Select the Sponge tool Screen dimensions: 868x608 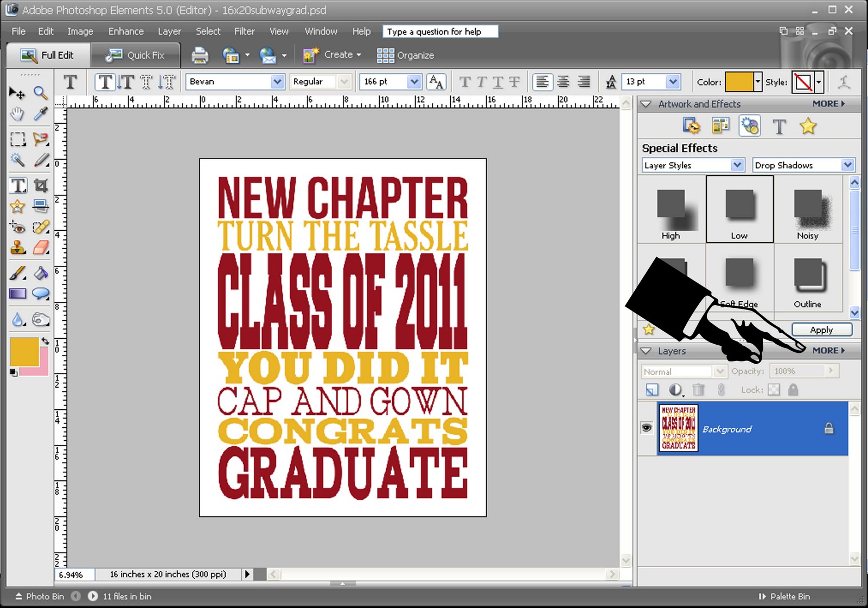click(x=41, y=320)
